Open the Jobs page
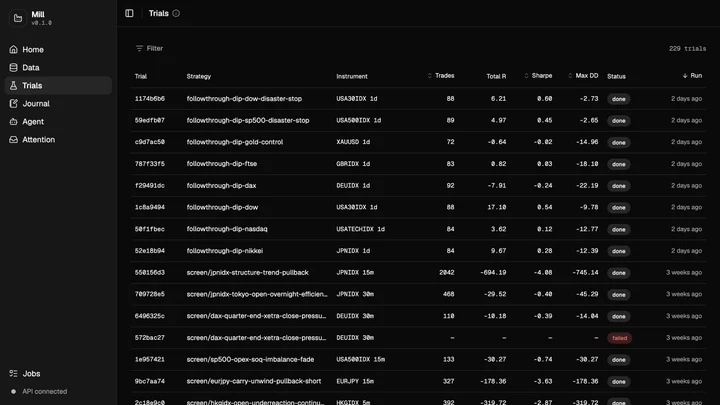The width and height of the screenshot is (720, 405). tap(58, 373)
